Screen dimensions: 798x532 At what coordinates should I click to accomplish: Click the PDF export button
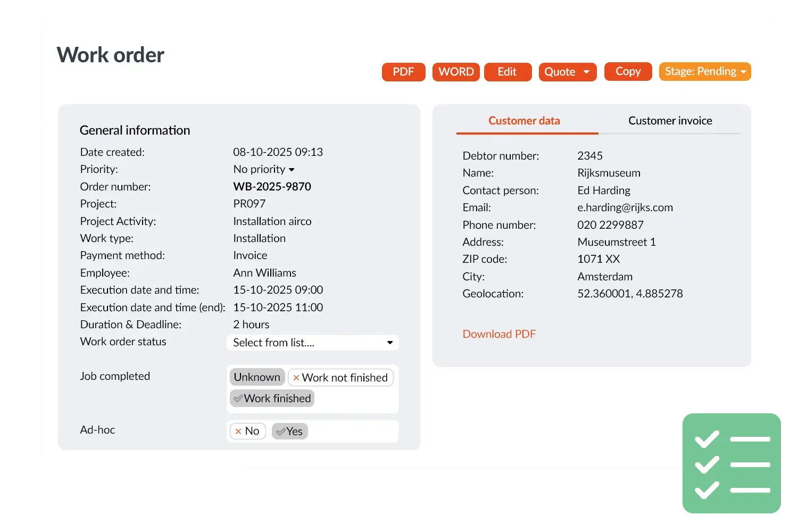point(403,72)
